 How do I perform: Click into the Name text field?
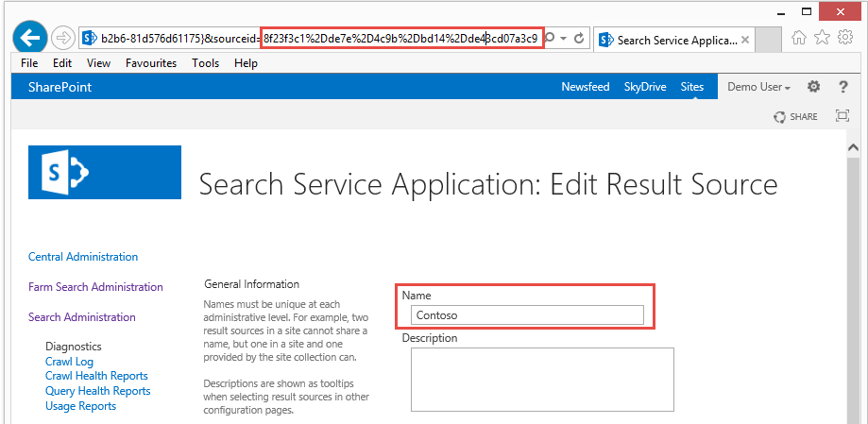pos(527,315)
